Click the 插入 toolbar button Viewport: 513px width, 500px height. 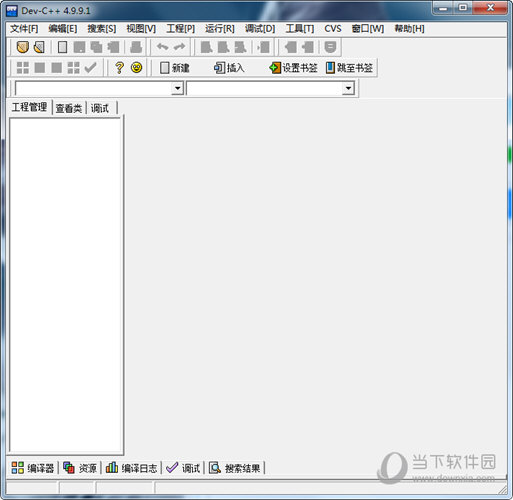(229, 68)
